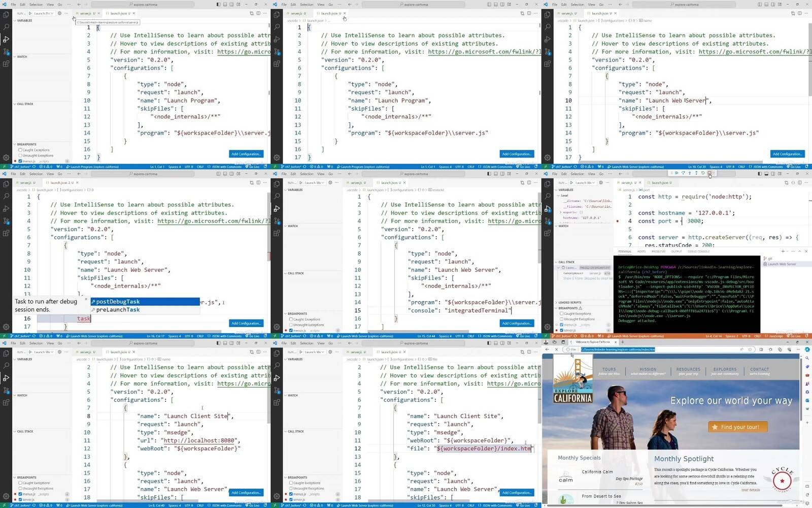Click the Find your tour! button
Screen dimensions: 812x508
pos(738,427)
